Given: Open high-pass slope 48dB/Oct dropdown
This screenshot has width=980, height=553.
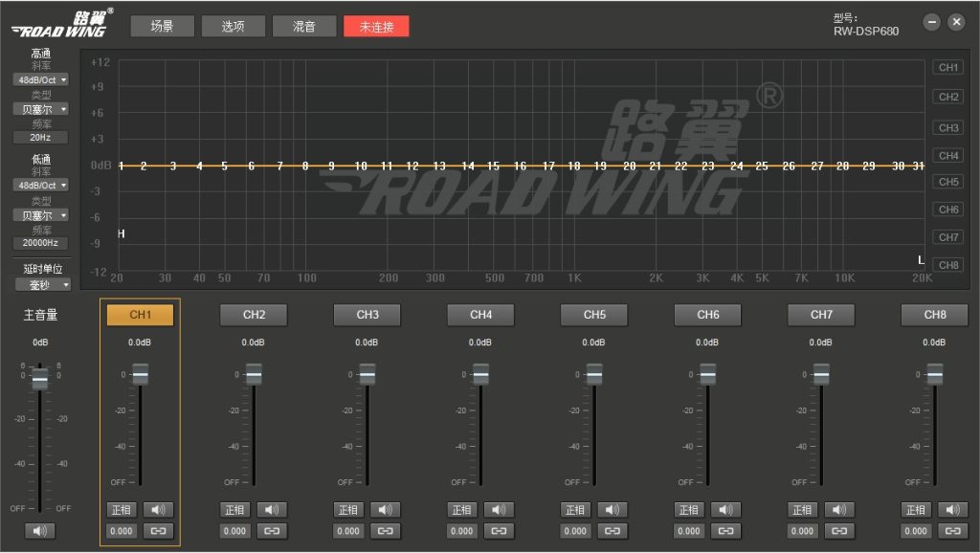Looking at the screenshot, I should (40, 80).
